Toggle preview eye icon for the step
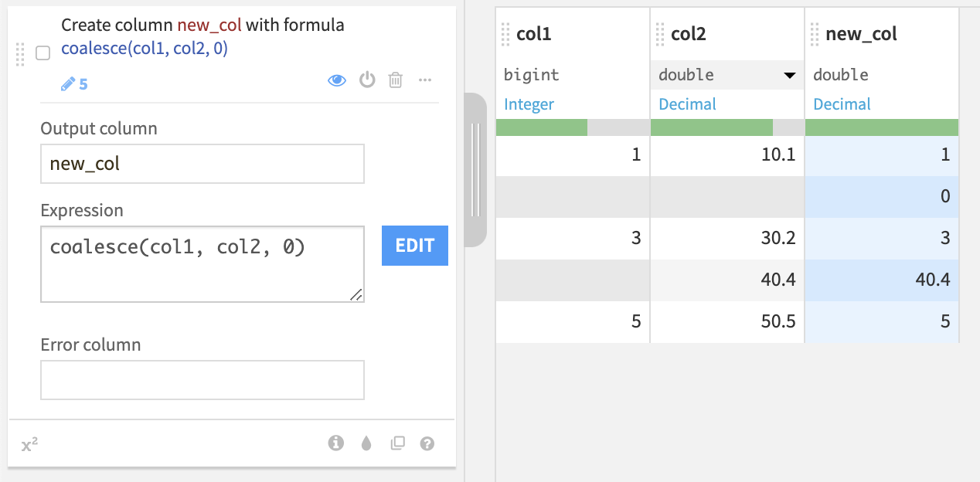The width and height of the screenshot is (980, 482). 337,80
